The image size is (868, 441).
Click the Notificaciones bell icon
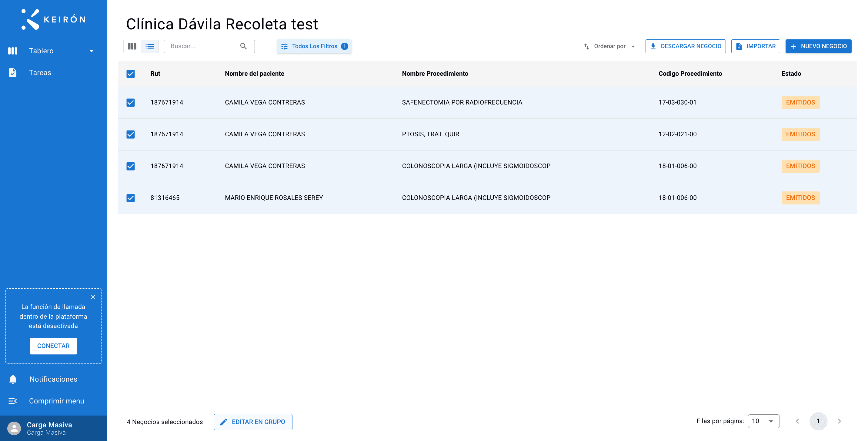point(13,379)
